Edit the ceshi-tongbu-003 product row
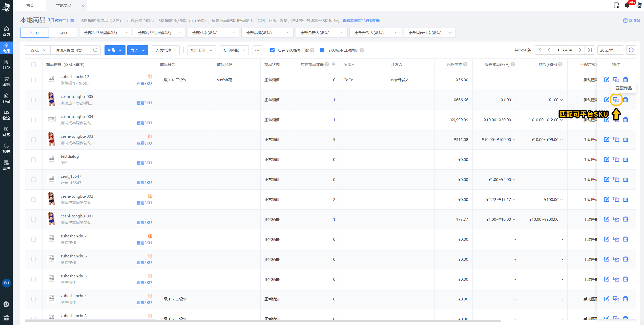This screenshot has width=644, height=325. [x=607, y=139]
